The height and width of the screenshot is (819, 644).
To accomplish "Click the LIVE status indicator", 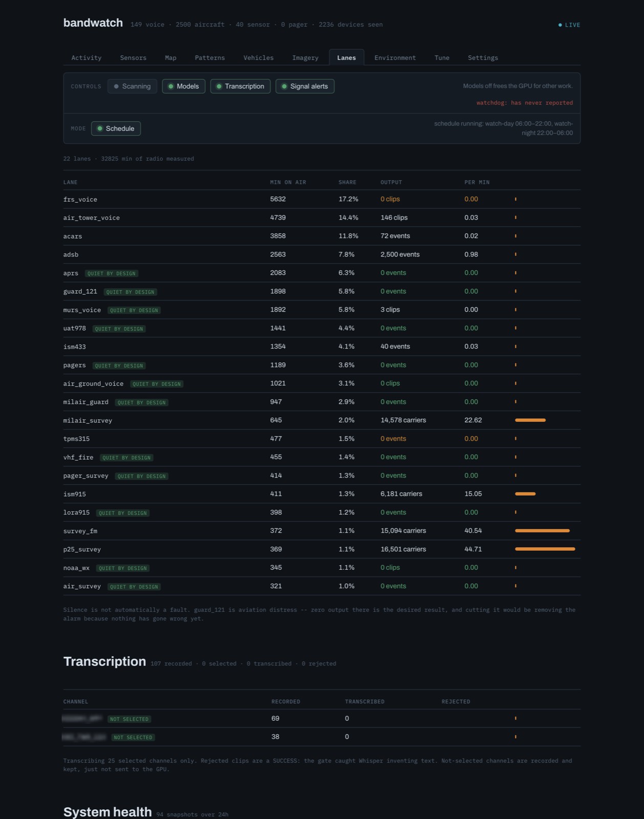I will pos(569,25).
